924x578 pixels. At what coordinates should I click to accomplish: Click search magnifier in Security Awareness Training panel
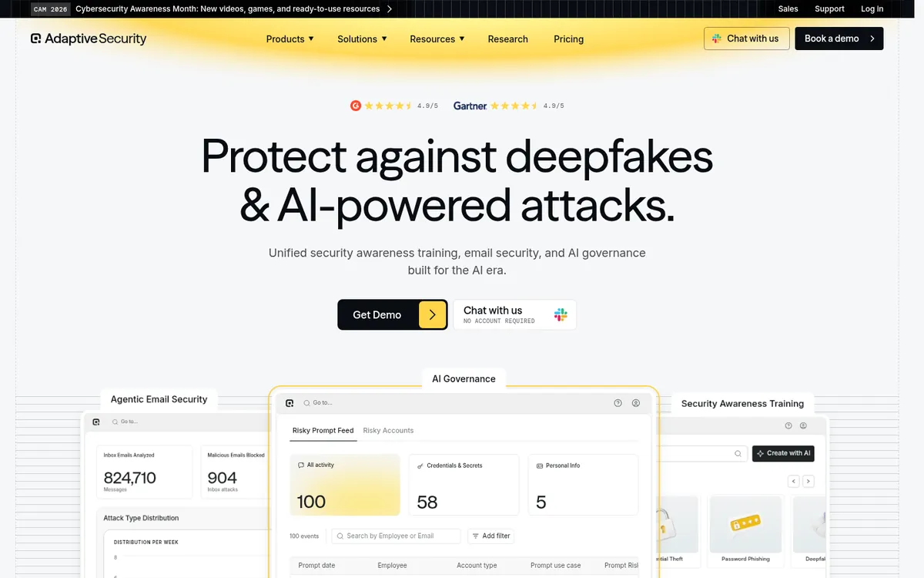738,454
